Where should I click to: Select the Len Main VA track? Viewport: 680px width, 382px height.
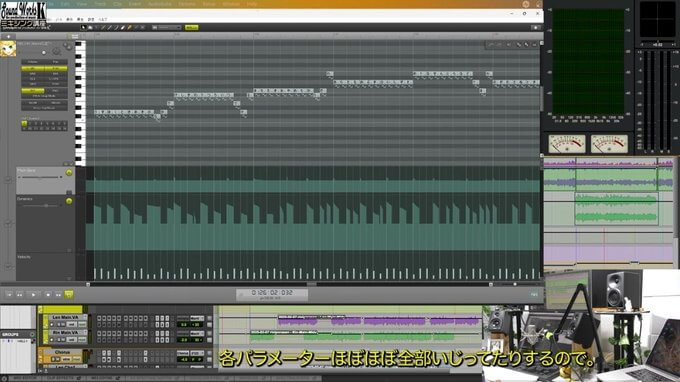point(65,317)
